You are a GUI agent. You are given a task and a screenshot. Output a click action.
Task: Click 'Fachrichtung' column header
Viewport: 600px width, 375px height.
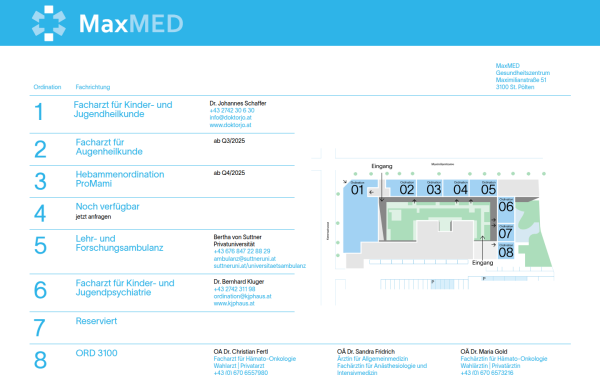pos(93,87)
